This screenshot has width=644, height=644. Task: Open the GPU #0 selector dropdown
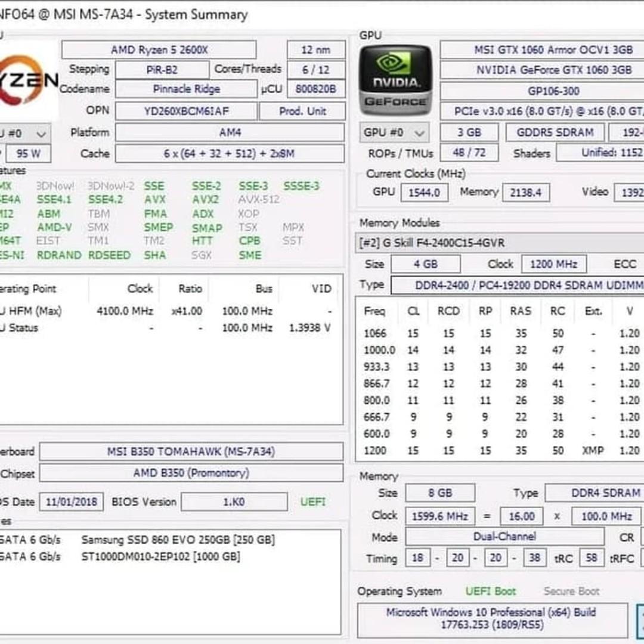394,132
